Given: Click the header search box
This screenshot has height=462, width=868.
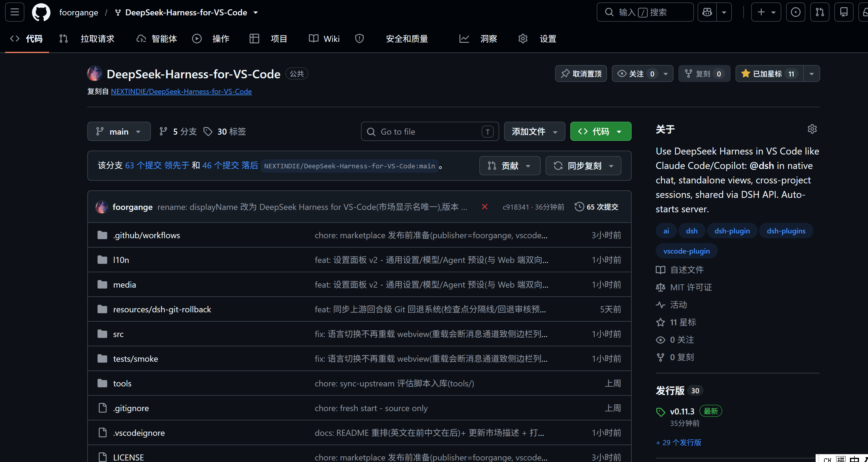Looking at the screenshot, I should point(645,12).
